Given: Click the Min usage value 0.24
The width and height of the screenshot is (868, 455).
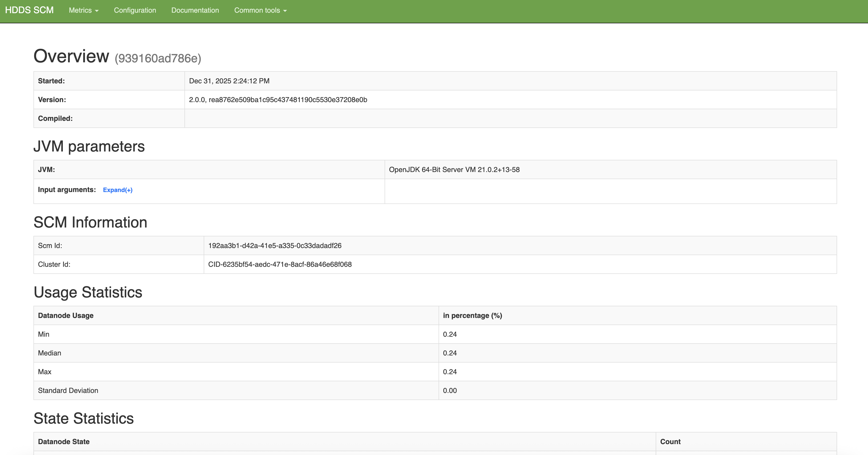Looking at the screenshot, I should (450, 334).
